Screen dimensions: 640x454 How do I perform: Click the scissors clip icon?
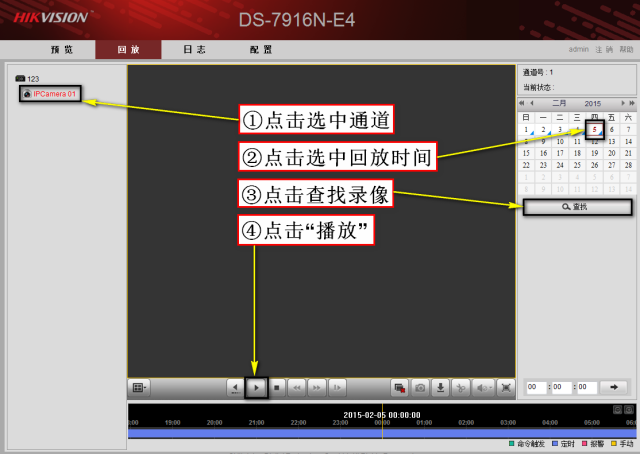click(x=461, y=387)
